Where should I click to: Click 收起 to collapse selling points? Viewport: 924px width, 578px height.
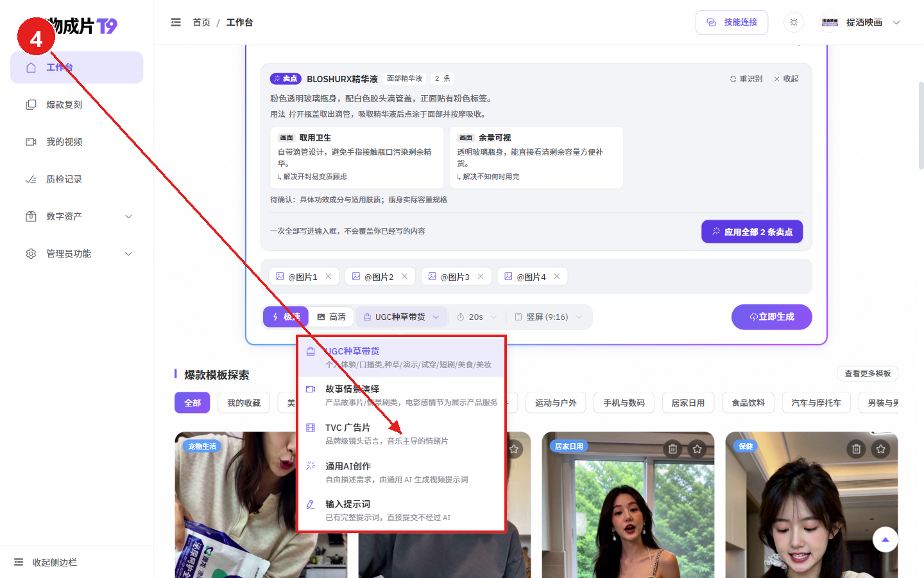point(786,79)
